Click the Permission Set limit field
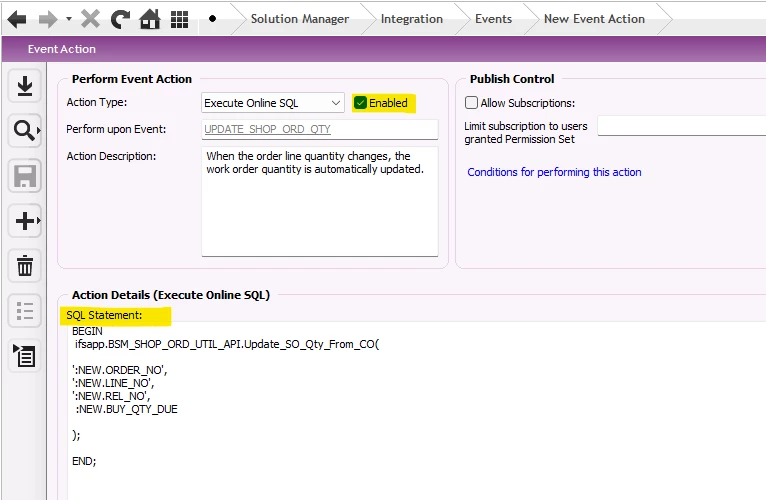766x500 pixels. 681,126
